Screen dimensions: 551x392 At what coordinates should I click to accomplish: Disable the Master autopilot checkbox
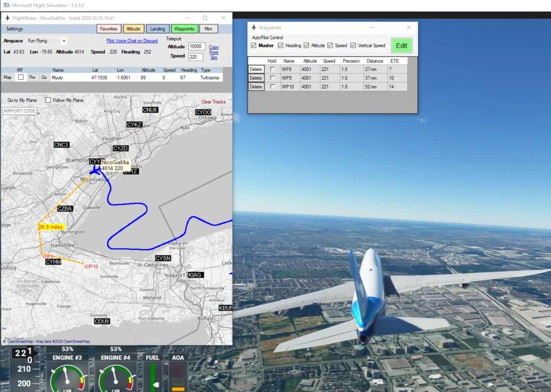253,46
